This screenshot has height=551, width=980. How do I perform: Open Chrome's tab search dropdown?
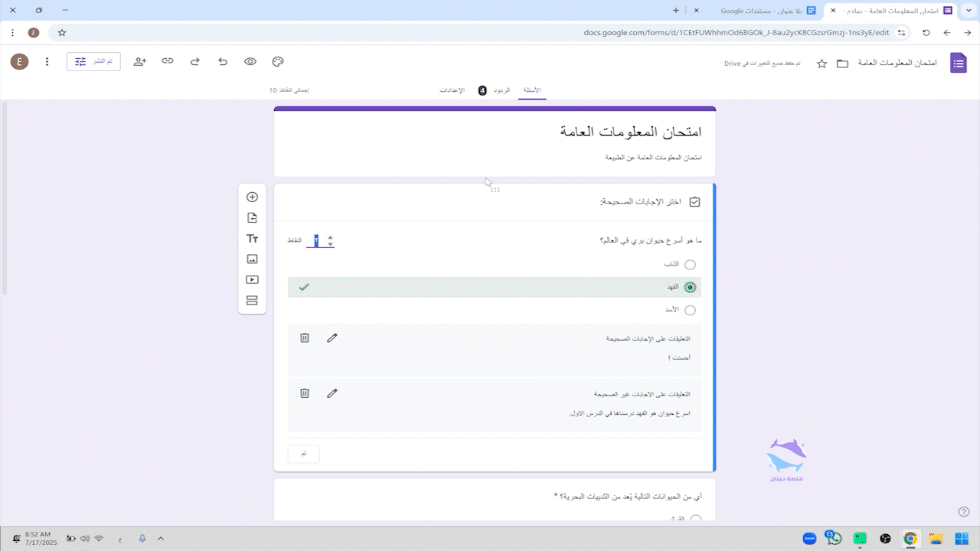[x=967, y=11]
